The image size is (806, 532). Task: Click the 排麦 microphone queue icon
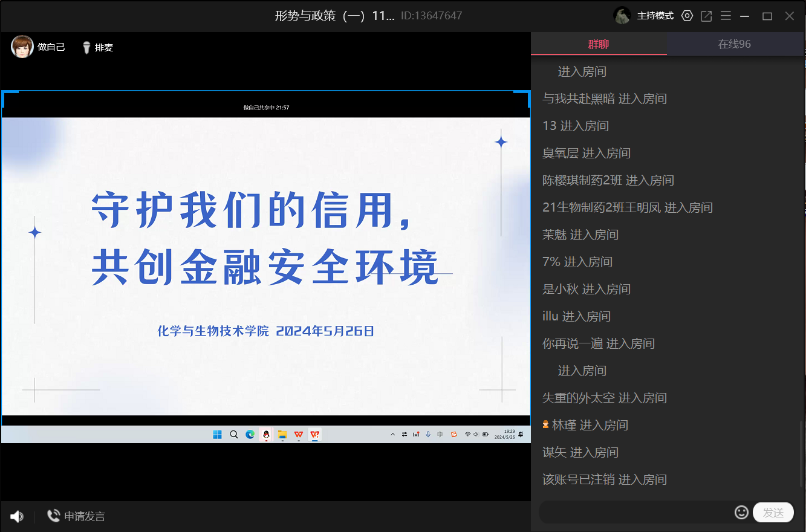86,47
